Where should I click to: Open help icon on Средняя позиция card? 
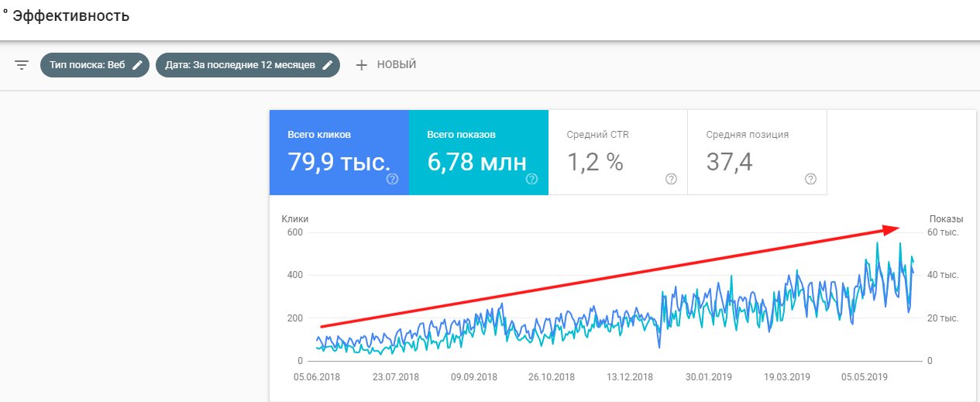pos(811,179)
